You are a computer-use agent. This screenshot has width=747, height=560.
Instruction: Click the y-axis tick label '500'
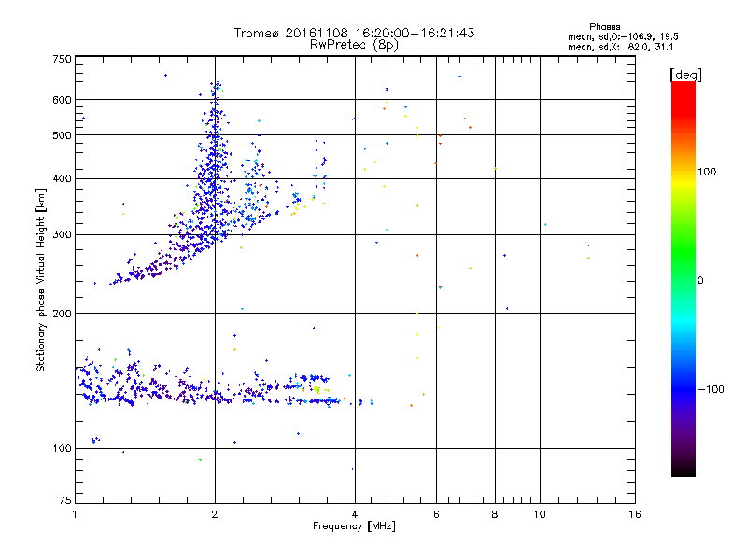pyautogui.click(x=62, y=135)
